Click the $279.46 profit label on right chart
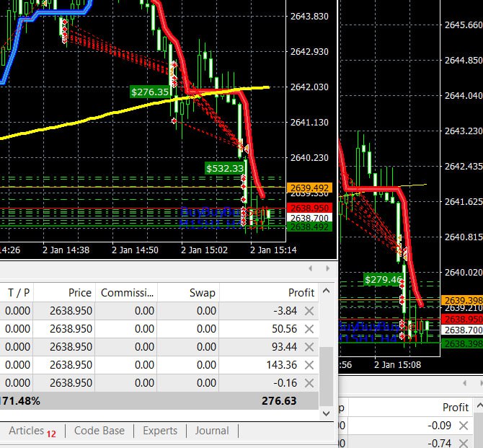Viewport: 483px width, 448px height. (383, 280)
